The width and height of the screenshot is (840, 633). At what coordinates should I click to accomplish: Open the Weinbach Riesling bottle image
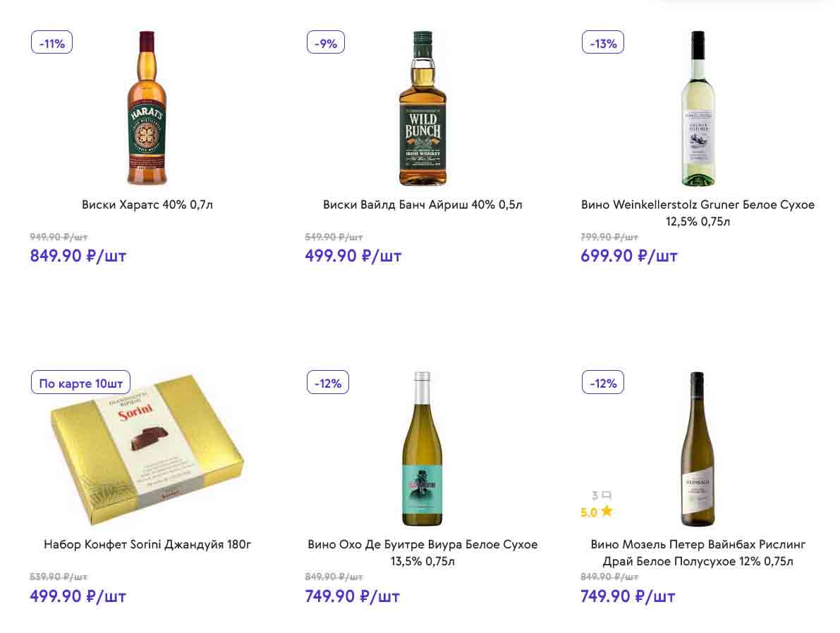(x=698, y=449)
